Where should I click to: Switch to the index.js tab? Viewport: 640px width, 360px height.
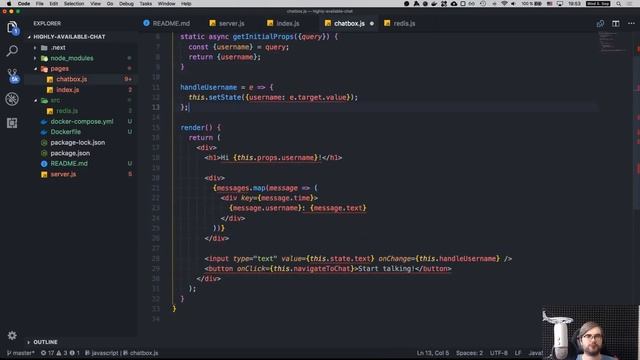click(284, 24)
